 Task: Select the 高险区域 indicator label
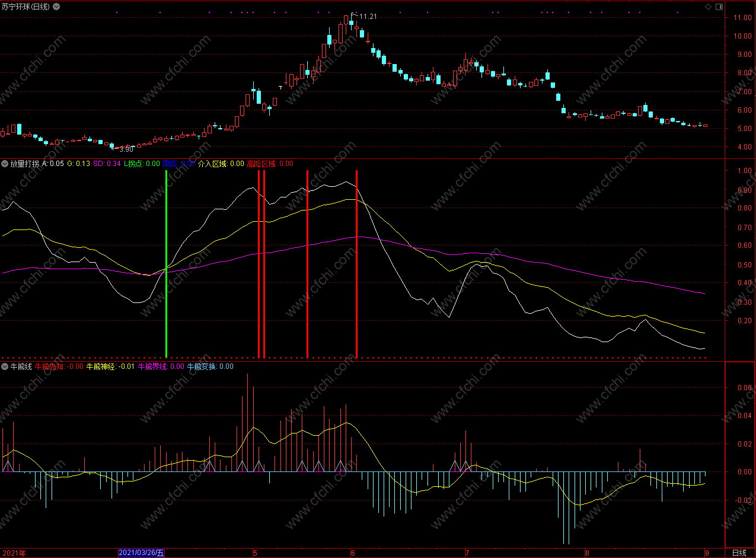(x=261, y=164)
